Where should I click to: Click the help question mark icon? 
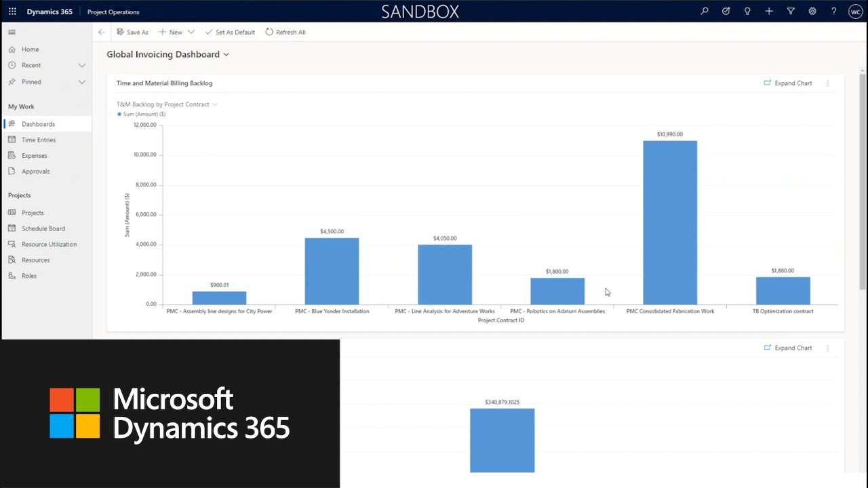click(834, 12)
